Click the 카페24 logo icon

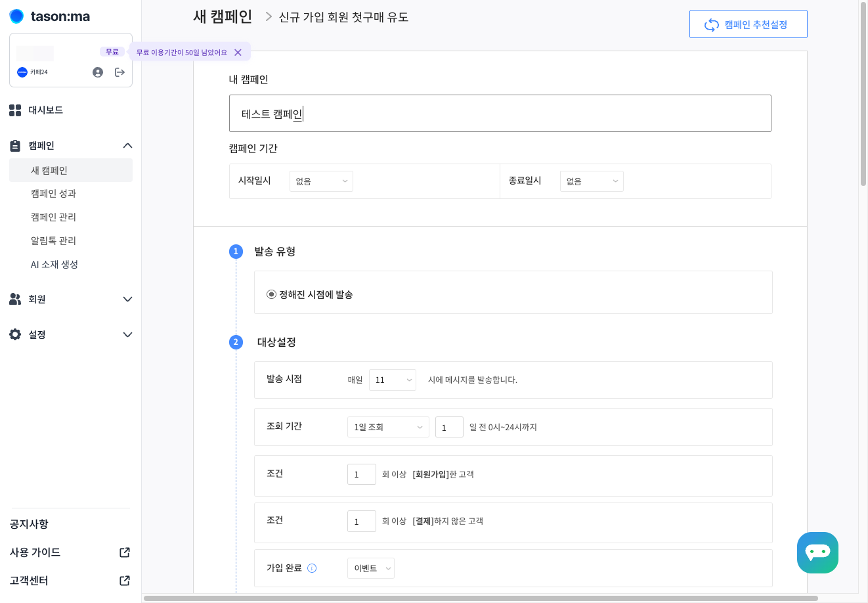22,72
